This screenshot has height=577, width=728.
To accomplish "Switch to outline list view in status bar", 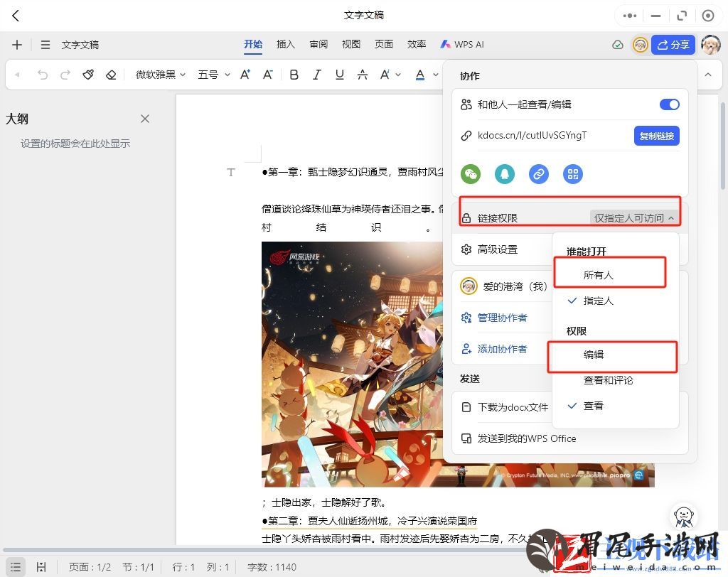I will coord(16,567).
